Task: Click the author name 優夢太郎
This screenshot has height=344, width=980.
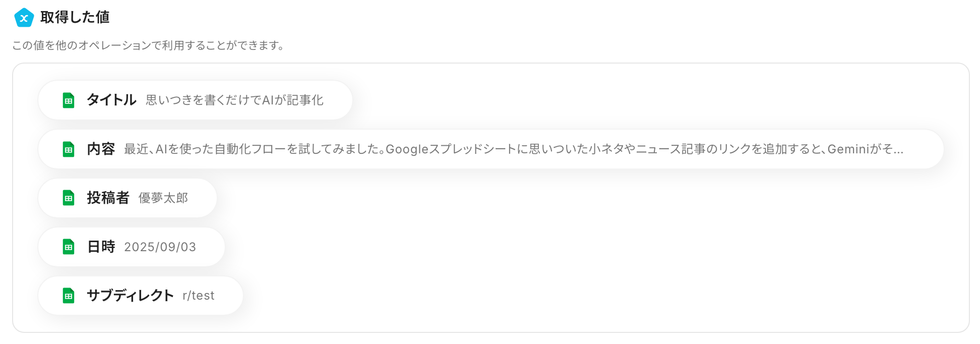Action: point(163,198)
